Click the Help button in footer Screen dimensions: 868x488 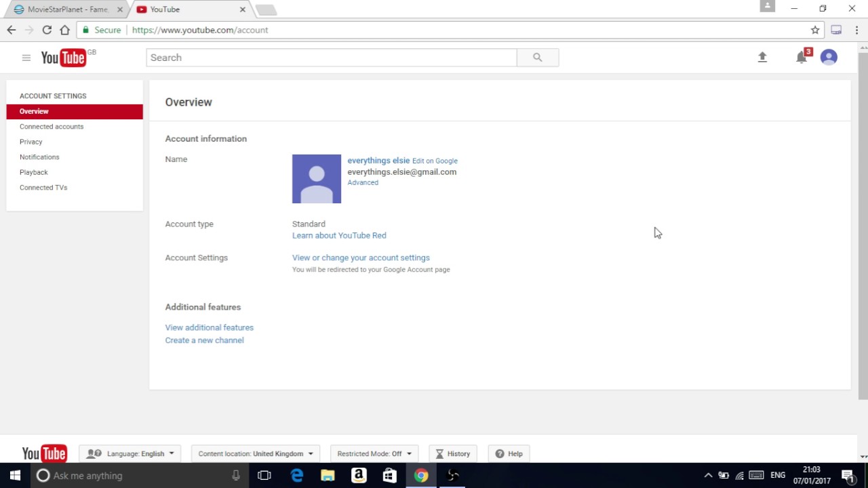coord(509,453)
